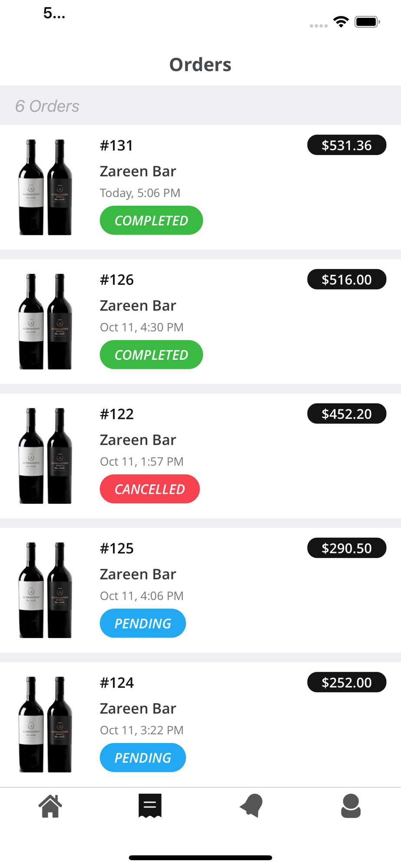Select the $531.36 price tag
The width and height of the screenshot is (401, 868).
click(x=346, y=145)
